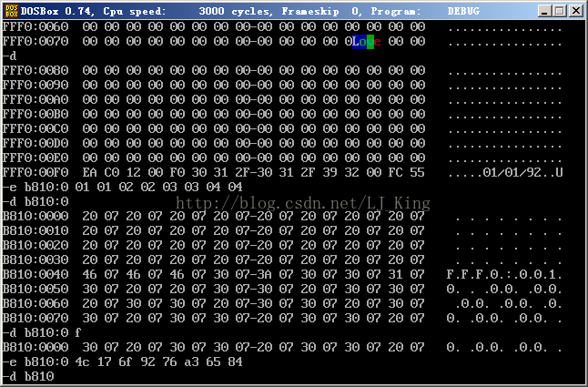
Task: Click address FFF0:00A0
Action: [35, 99]
